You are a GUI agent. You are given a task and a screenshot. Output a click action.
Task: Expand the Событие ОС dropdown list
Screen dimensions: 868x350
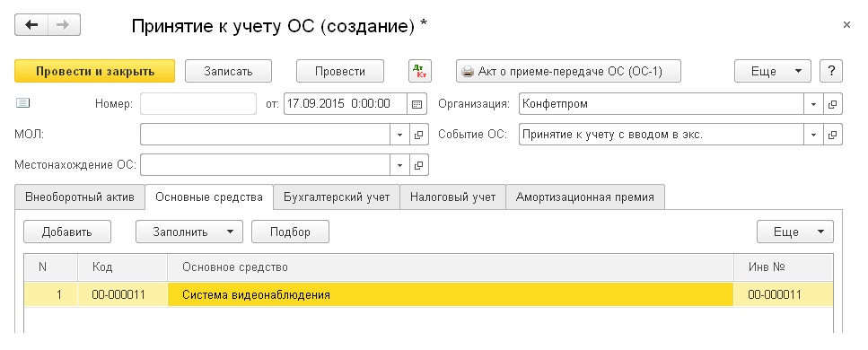(813, 135)
